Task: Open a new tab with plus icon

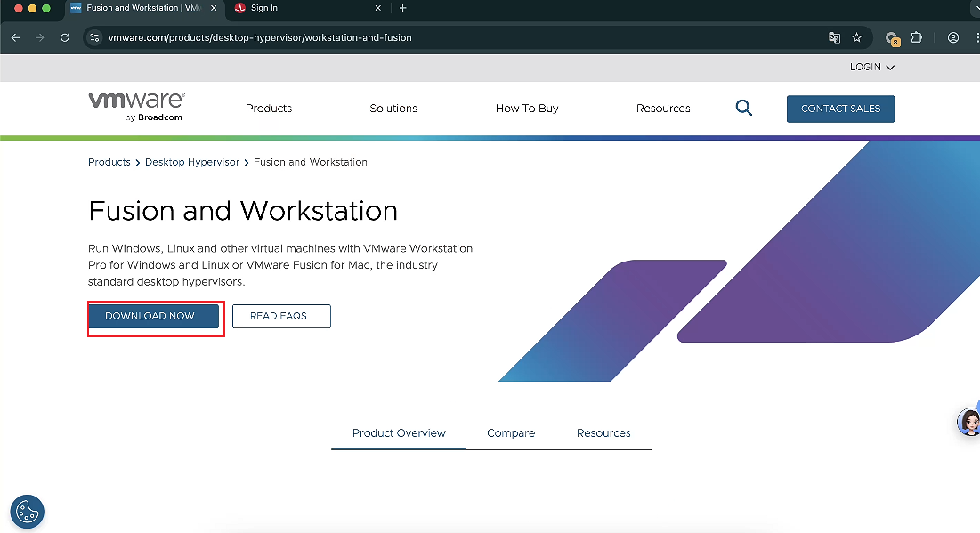Action: click(x=402, y=8)
